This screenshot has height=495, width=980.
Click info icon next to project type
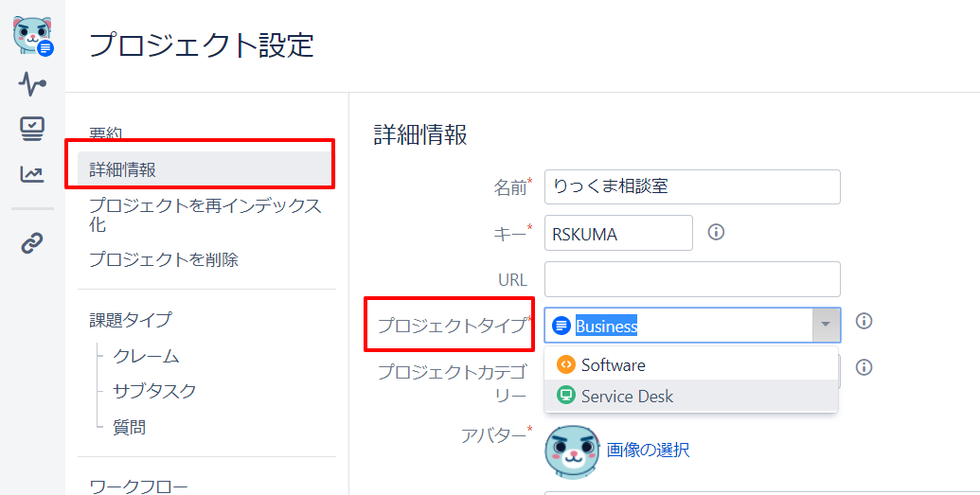coord(864,321)
